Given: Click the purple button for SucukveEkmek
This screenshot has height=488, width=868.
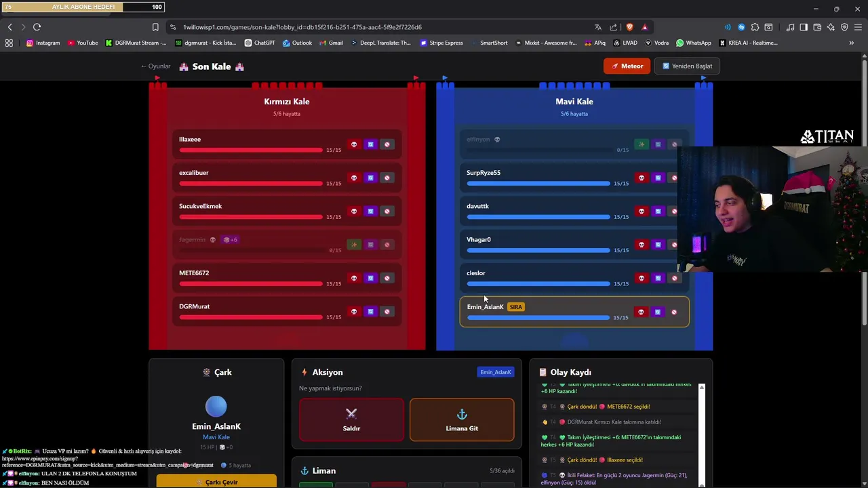Looking at the screenshot, I should [370, 211].
